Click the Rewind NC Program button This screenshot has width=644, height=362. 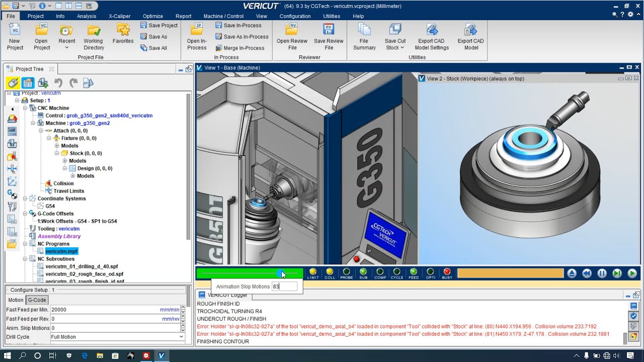click(587, 274)
